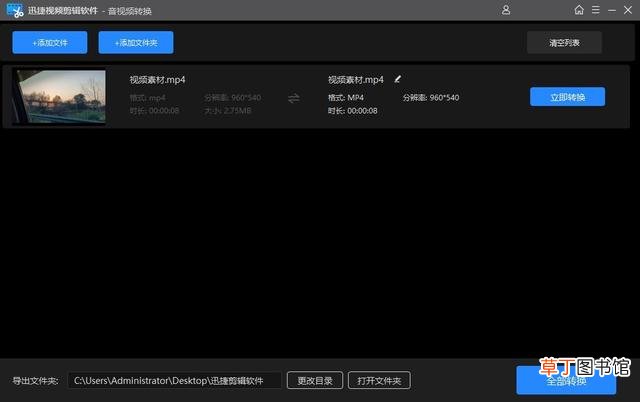This screenshot has height=402, width=640.
Task: Click the export folder path field
Action: tap(174, 380)
